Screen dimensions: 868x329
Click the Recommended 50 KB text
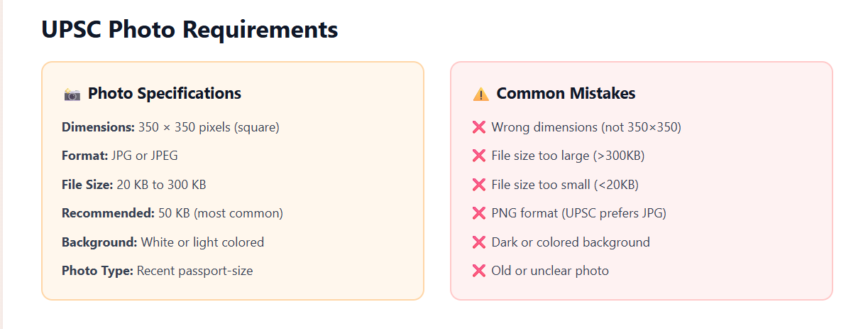(x=172, y=213)
